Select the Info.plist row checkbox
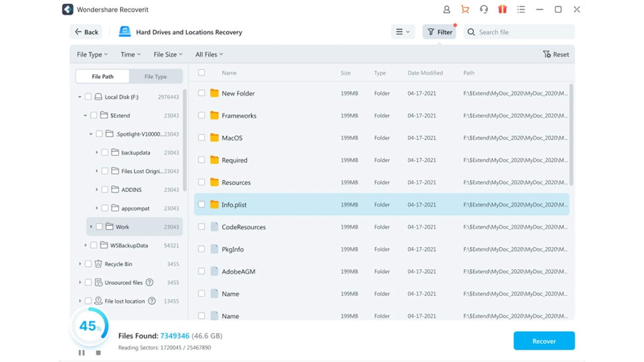This screenshot has height=362, width=644. [202, 204]
